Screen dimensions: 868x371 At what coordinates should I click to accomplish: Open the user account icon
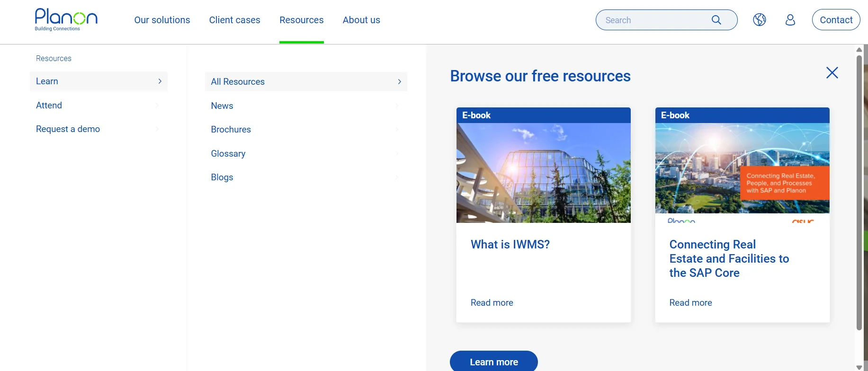click(x=790, y=20)
